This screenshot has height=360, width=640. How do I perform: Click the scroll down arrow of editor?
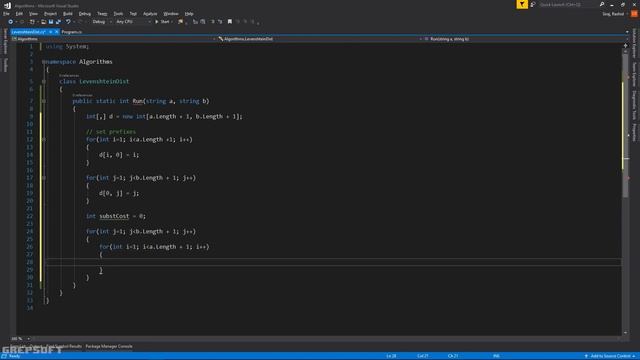pos(625,333)
